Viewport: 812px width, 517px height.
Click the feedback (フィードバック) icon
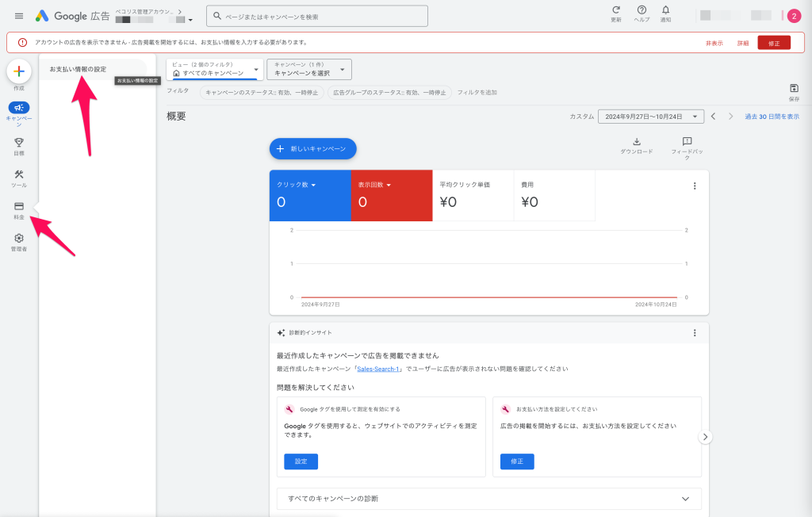click(688, 141)
